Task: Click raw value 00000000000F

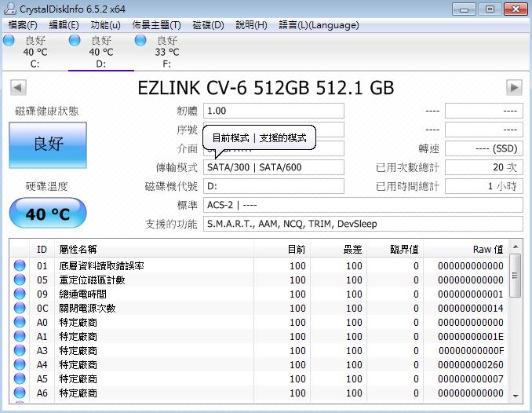Action: pos(471,350)
